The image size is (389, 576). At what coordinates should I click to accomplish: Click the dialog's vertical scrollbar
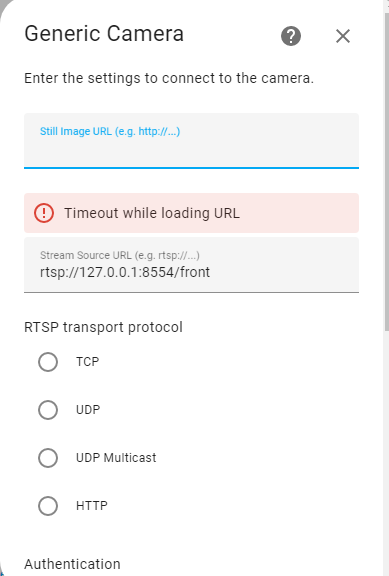(386, 173)
